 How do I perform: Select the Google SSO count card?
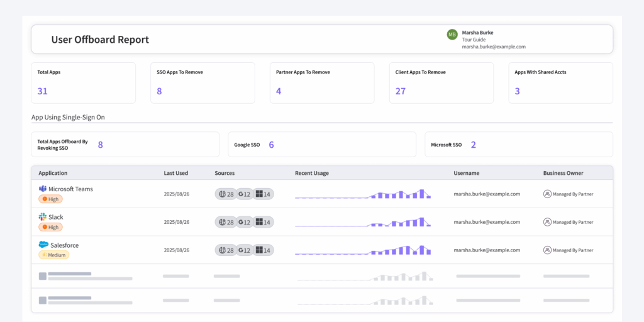(321, 145)
